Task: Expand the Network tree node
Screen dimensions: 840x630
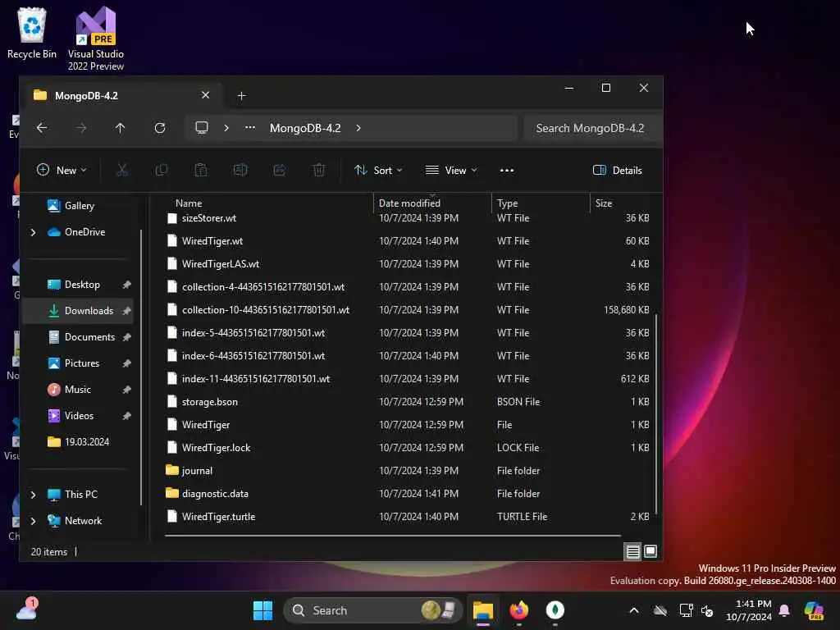Action: tap(33, 521)
